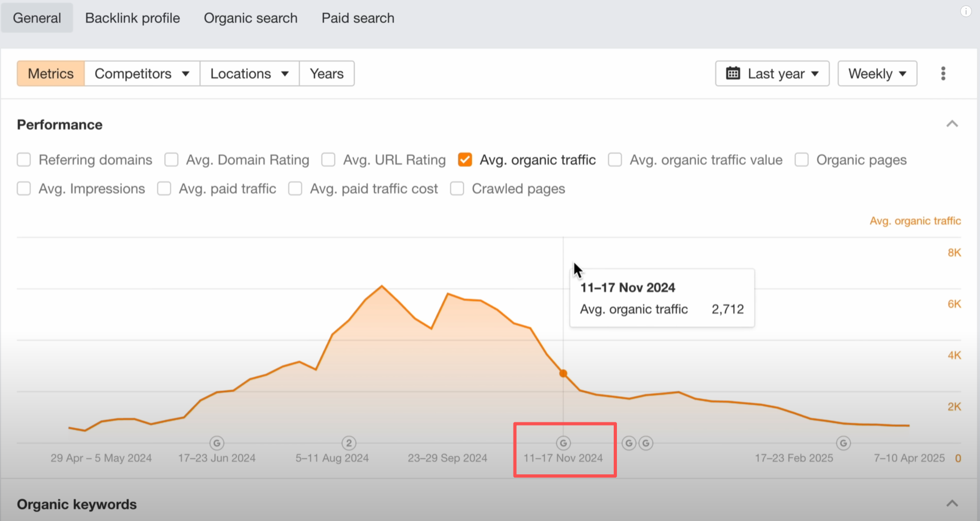This screenshot has width=980, height=521.
Task: Uncheck the Avg. organic traffic checkbox
Action: click(465, 160)
